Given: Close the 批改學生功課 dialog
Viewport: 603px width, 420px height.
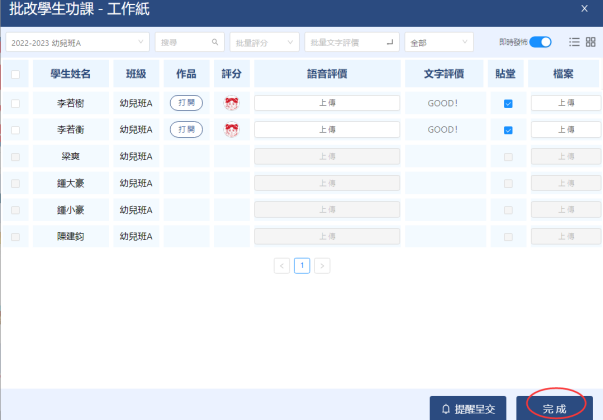Looking at the screenshot, I should 585,7.
